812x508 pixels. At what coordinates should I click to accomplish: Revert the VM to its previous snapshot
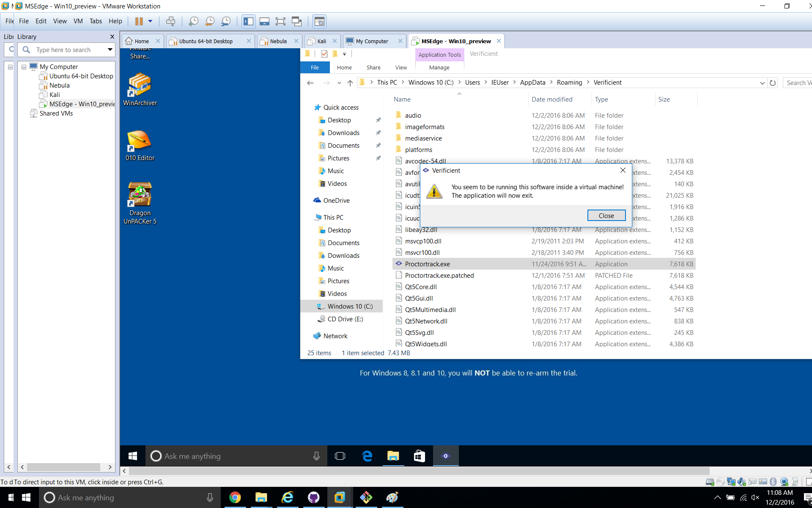pyautogui.click(x=210, y=21)
